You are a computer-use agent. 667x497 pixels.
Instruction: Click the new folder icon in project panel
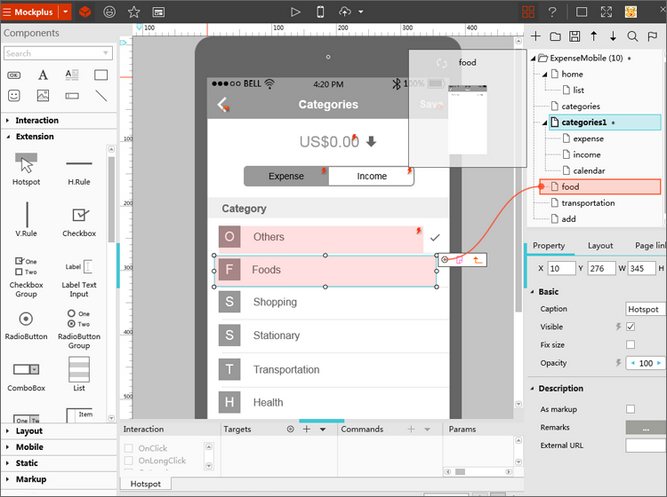click(555, 37)
